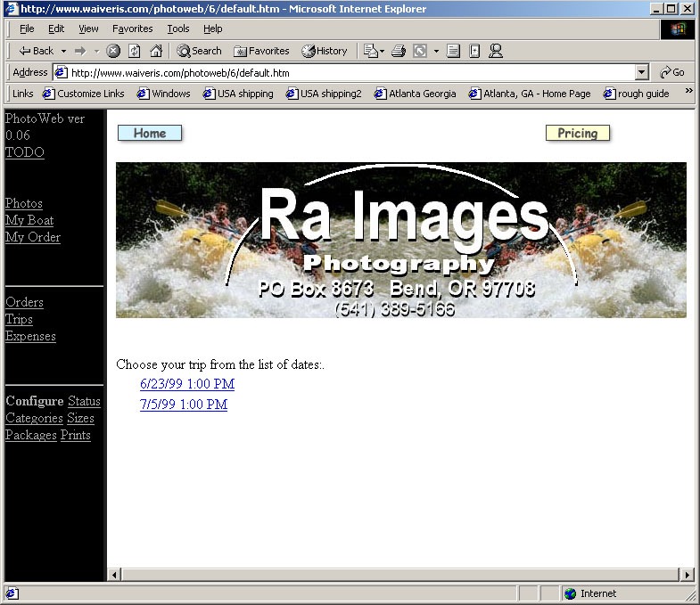Click horizontal scrollbar right arrow

pyautogui.click(x=687, y=575)
